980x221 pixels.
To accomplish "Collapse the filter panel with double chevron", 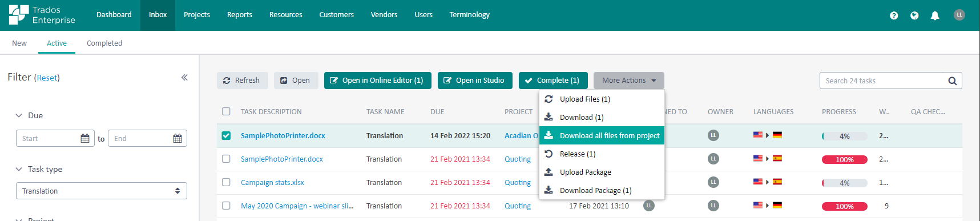I will (x=184, y=77).
